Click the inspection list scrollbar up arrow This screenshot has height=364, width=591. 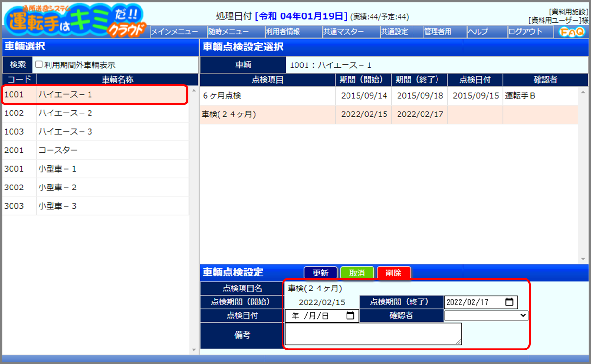[x=583, y=92]
